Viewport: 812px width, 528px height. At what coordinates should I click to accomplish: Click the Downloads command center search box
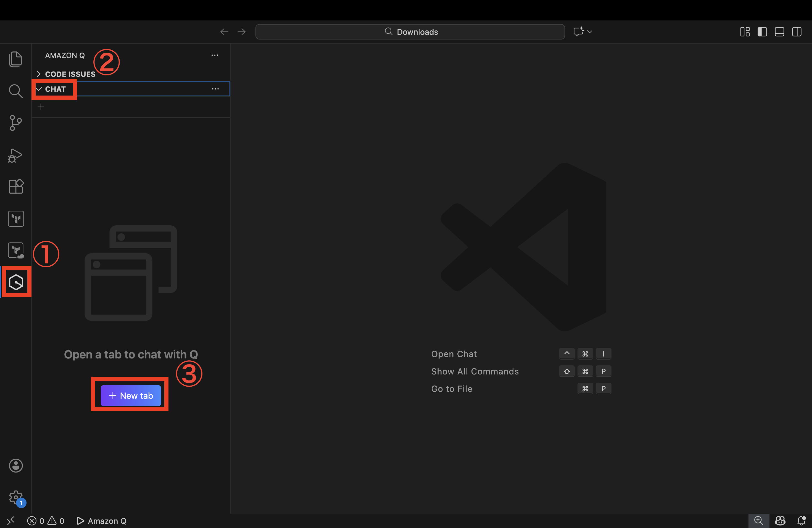tap(410, 32)
